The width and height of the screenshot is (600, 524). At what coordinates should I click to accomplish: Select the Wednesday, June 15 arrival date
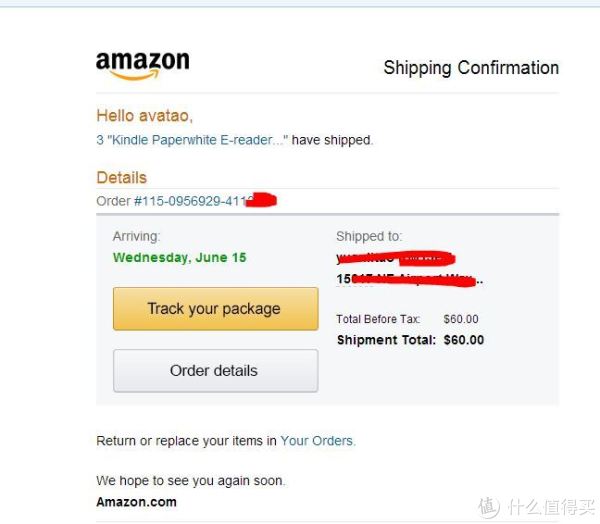click(179, 258)
